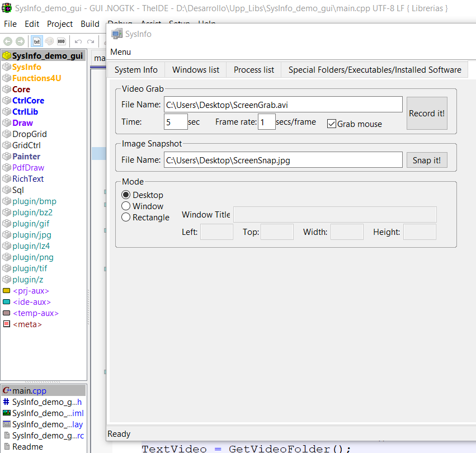Click the undo arrow in toolbar
Image resolution: width=476 pixels, height=453 pixels.
click(x=78, y=41)
